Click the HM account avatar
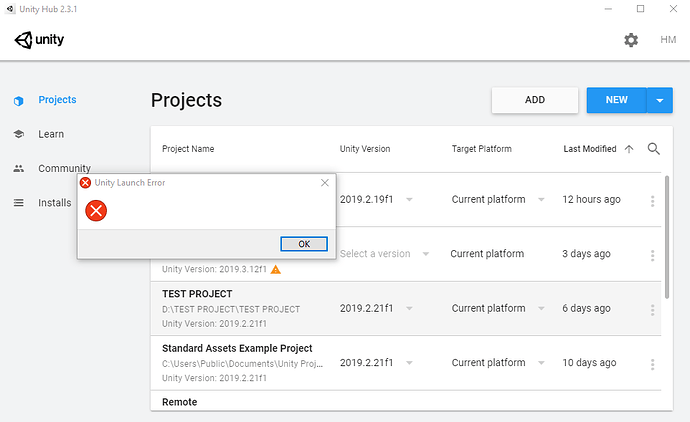Viewport: 690px width, 422px height. tap(668, 40)
